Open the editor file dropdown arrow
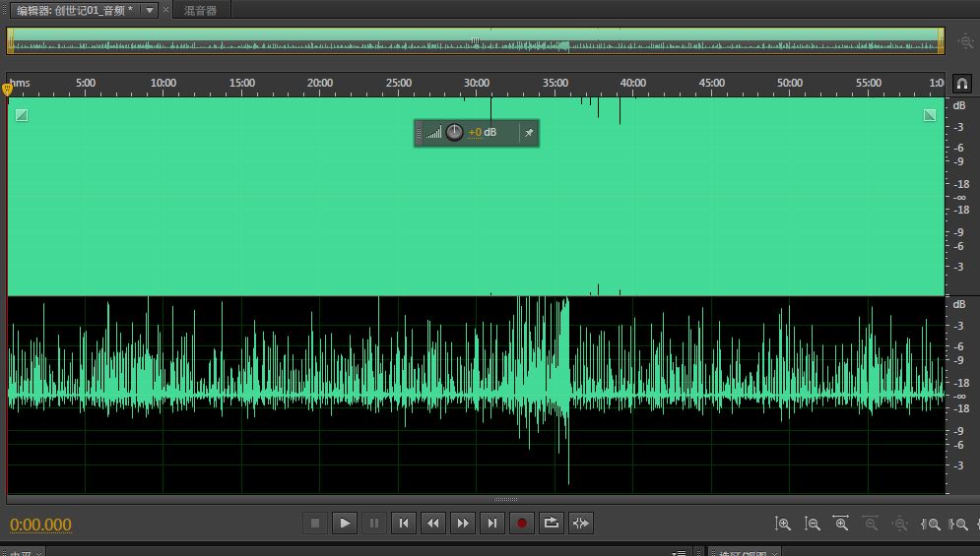 point(149,10)
